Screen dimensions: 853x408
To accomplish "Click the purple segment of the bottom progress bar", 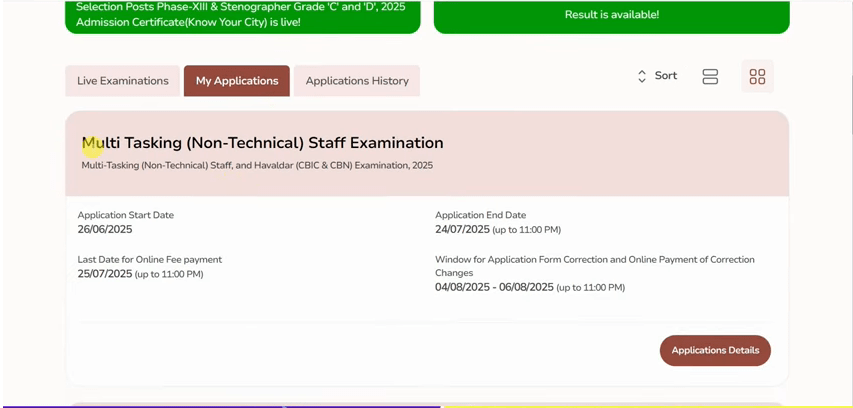I will pos(220,405).
